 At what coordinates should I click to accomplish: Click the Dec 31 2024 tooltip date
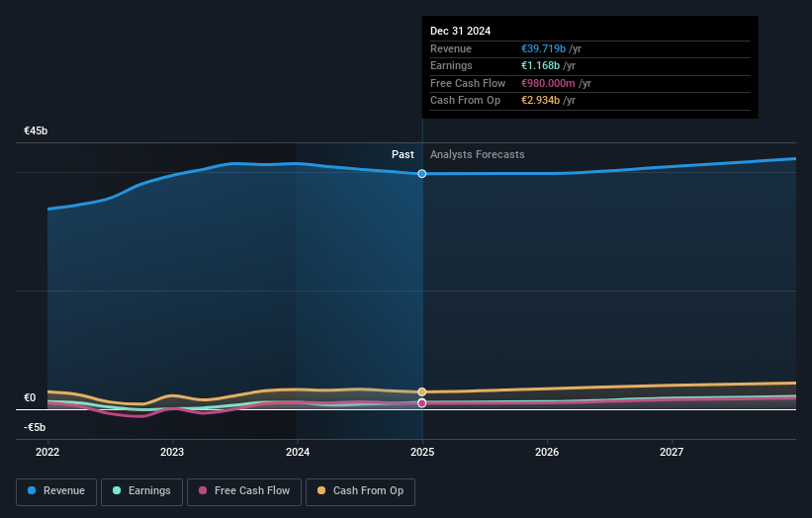click(460, 31)
